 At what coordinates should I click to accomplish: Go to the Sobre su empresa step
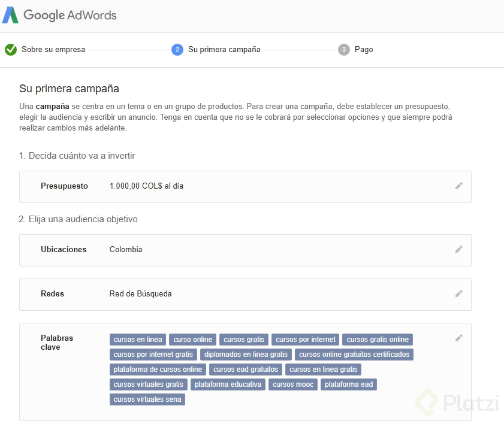53,50
